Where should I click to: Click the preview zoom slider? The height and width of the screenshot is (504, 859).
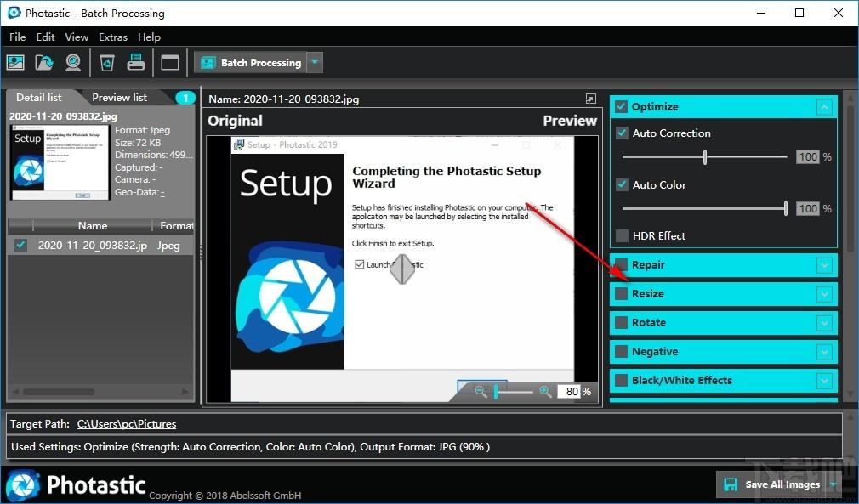pyautogui.click(x=512, y=391)
